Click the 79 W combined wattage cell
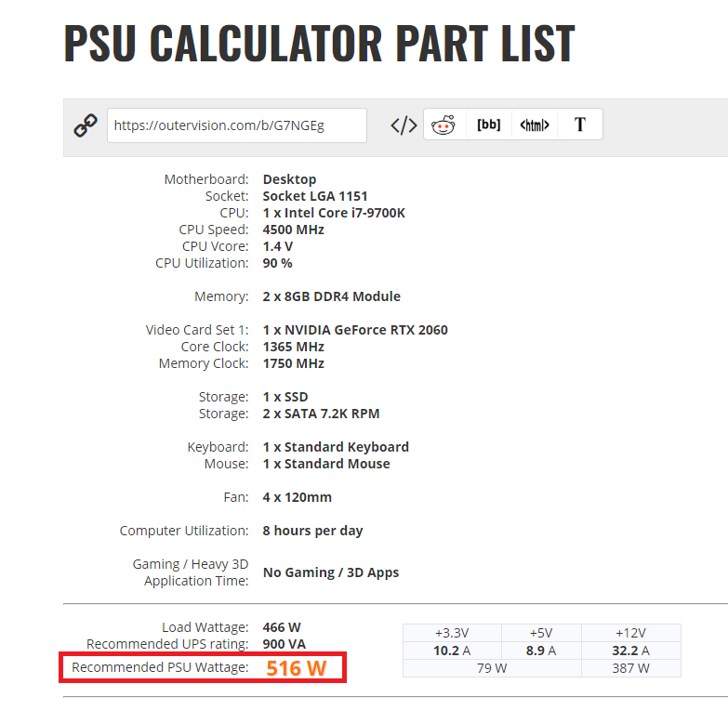The height and width of the screenshot is (710, 728). point(492,668)
